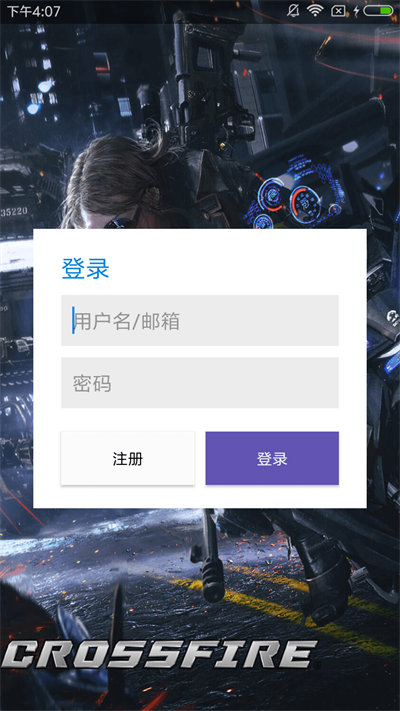Click the purple 登录 login button

(272, 458)
